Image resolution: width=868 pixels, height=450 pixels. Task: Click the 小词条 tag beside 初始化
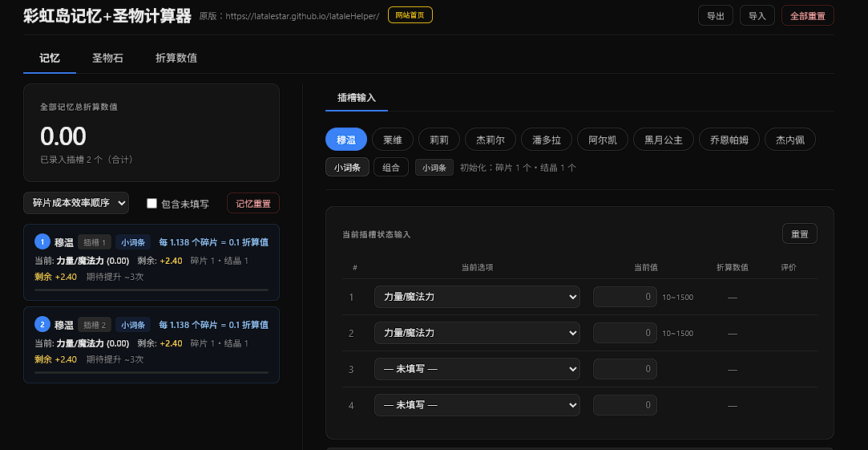434,168
